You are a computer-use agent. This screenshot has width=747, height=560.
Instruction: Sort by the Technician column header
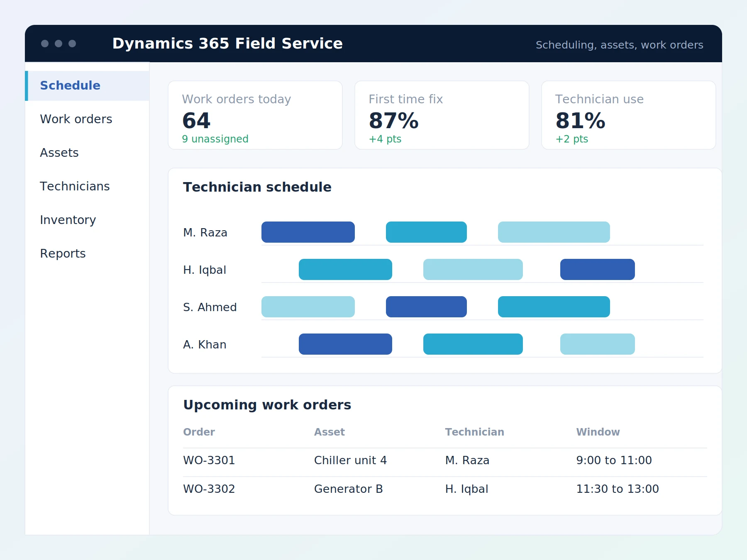[474, 432]
